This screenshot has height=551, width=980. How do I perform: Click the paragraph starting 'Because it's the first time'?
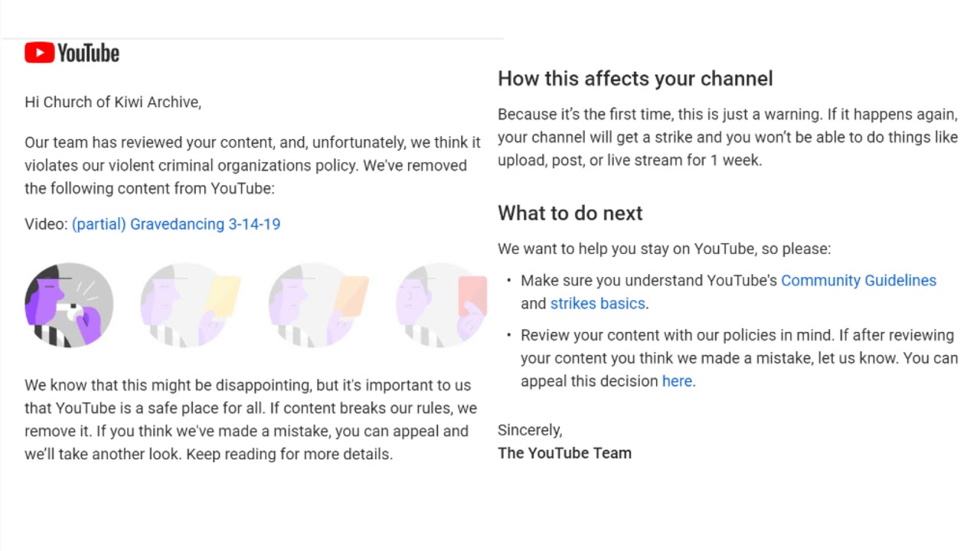[x=728, y=137]
